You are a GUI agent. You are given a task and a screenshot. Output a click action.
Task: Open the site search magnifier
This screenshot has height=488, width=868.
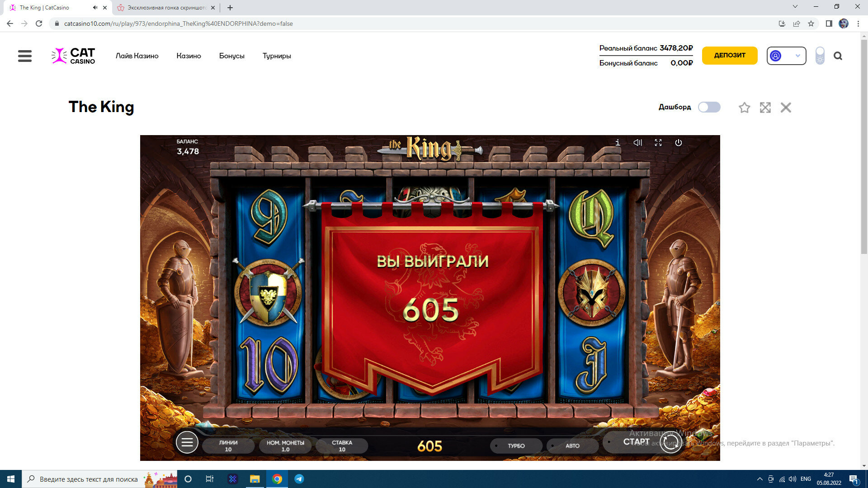(838, 56)
